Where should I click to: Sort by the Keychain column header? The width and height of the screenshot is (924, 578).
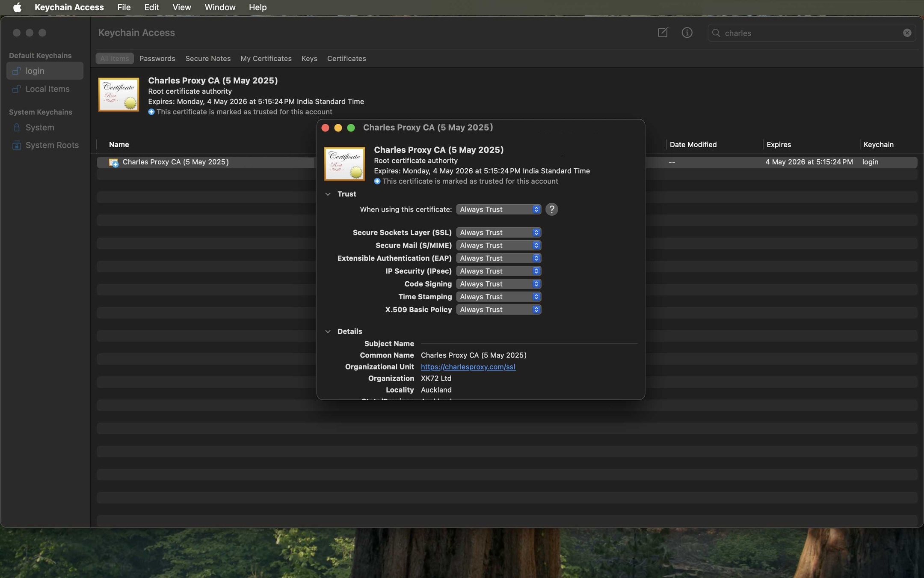coord(878,145)
